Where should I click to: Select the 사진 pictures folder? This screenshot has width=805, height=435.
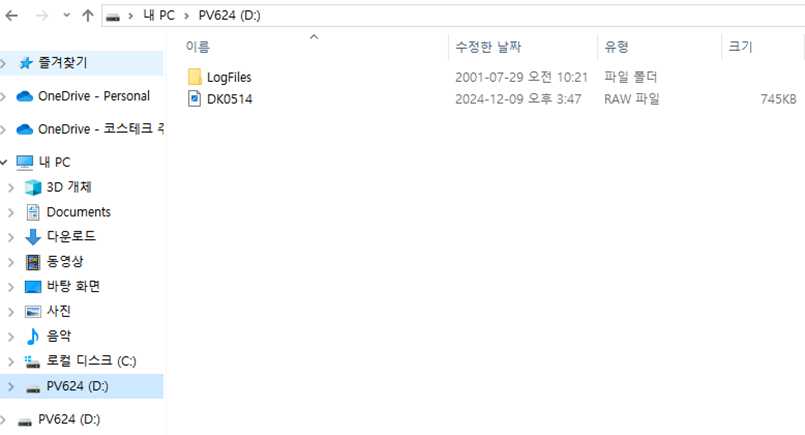[x=59, y=311]
